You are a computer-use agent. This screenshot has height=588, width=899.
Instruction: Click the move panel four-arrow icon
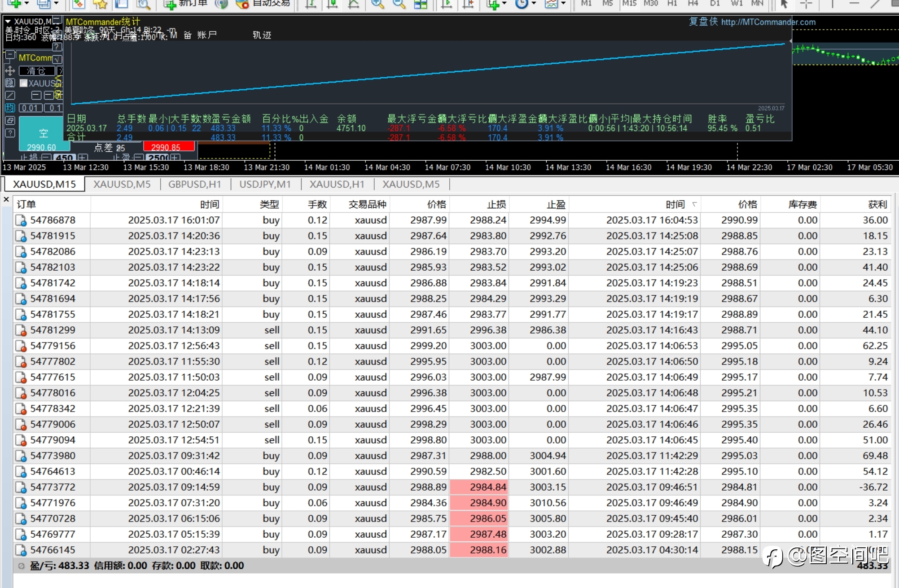[x=10, y=70]
